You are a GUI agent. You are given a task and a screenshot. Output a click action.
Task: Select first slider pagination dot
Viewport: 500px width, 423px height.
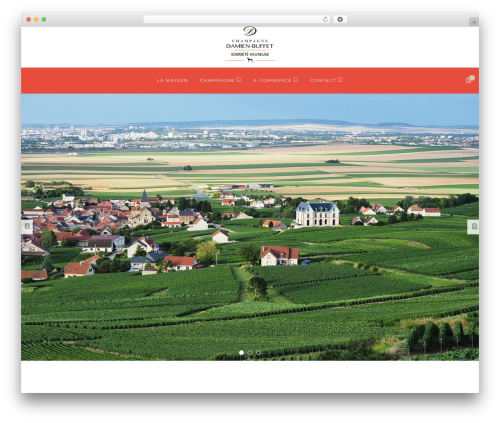pos(241,353)
